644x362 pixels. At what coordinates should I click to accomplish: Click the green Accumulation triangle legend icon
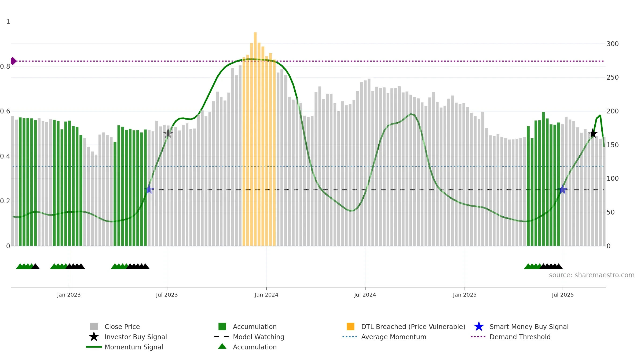click(x=222, y=346)
